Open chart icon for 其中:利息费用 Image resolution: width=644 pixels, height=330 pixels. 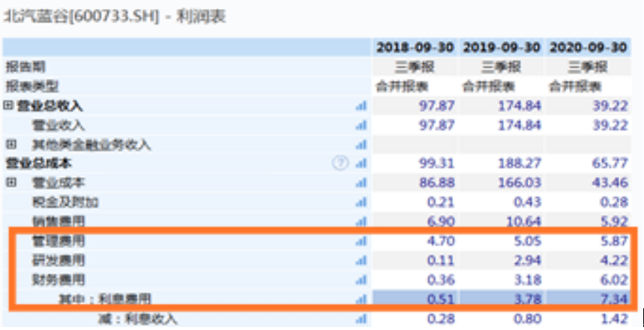coord(360,300)
